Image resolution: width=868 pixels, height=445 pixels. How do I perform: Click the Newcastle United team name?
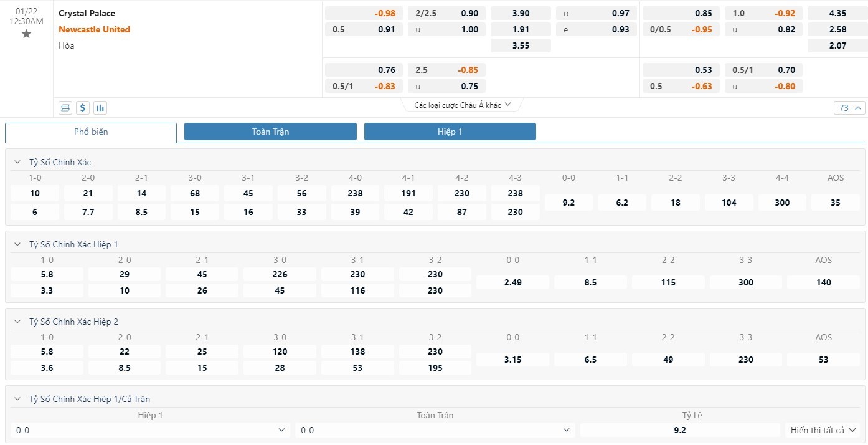click(x=95, y=29)
